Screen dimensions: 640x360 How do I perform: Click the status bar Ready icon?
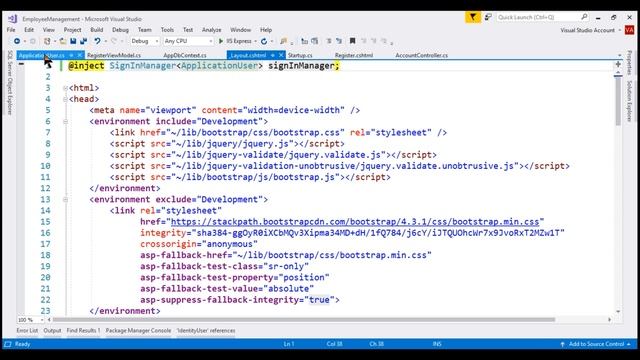pyautogui.click(x=8, y=344)
